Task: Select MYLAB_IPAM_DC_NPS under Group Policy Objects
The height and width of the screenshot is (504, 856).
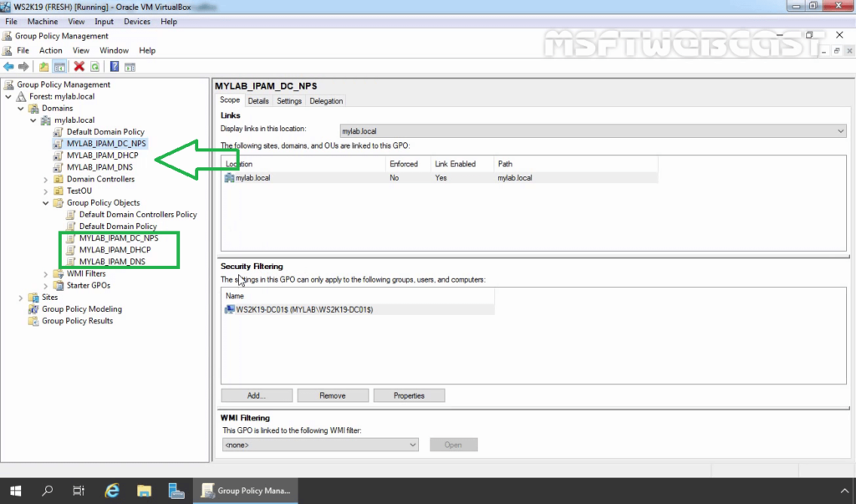Action: tap(119, 238)
